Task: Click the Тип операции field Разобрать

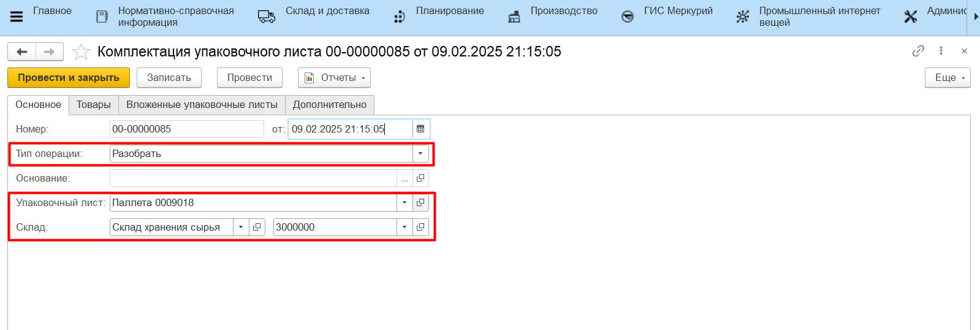Action: click(x=262, y=153)
